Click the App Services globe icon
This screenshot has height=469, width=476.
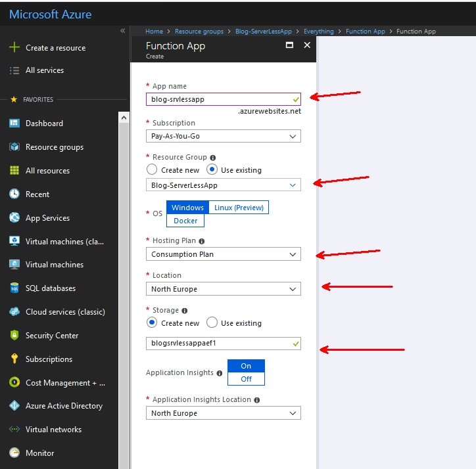(14, 217)
